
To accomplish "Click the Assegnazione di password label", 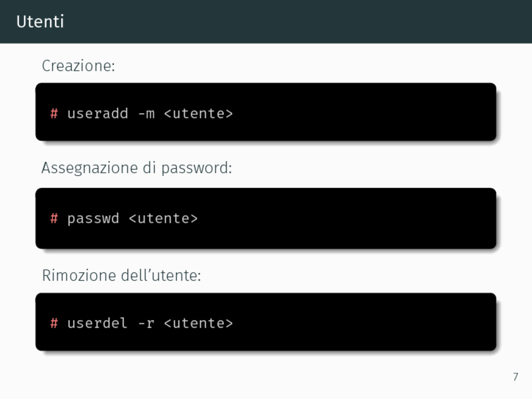I will pyautogui.click(x=137, y=168).
